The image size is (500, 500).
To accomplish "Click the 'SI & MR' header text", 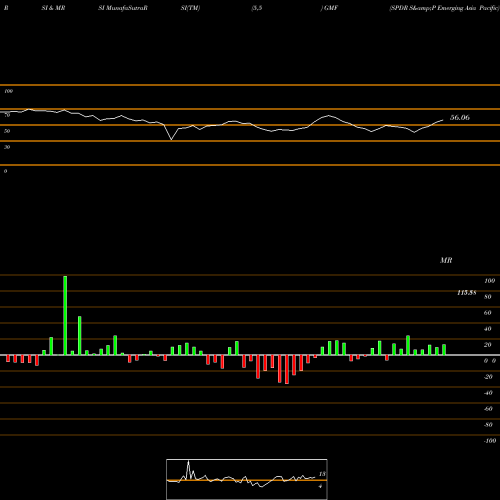I will click(x=53, y=8).
